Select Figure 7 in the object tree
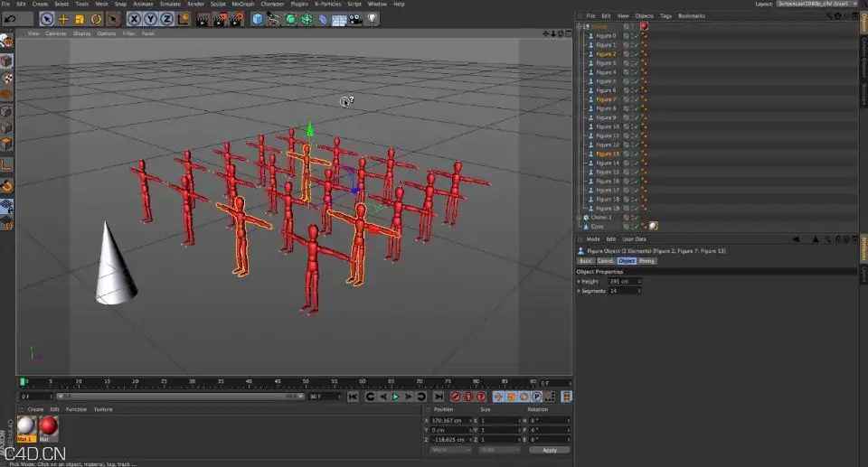This screenshot has width=868, height=467. [606, 99]
